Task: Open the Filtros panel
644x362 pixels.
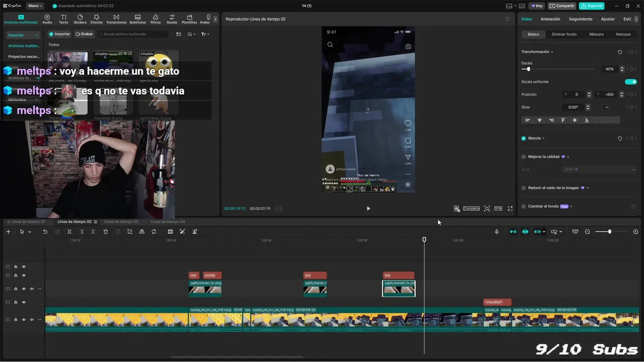Action: [x=155, y=19]
